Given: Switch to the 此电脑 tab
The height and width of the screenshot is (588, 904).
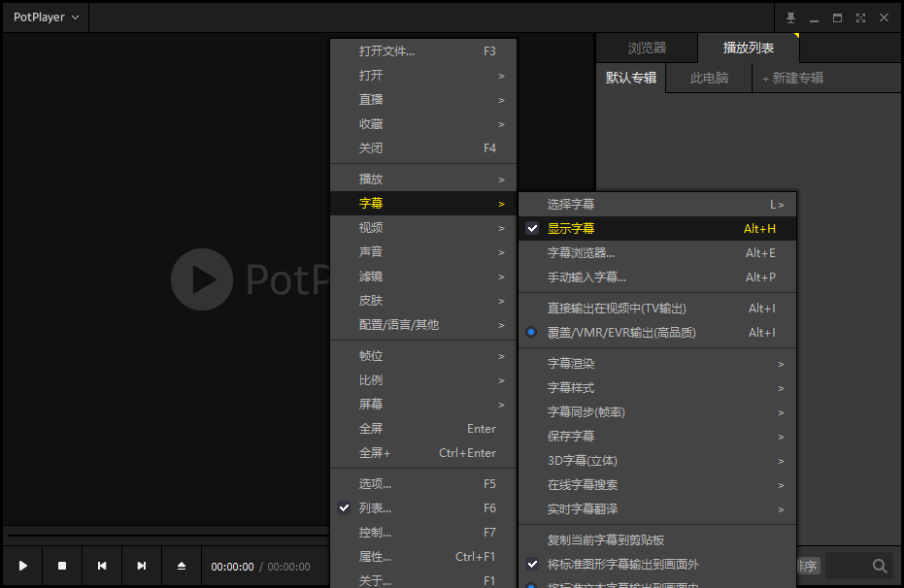Looking at the screenshot, I should (707, 78).
